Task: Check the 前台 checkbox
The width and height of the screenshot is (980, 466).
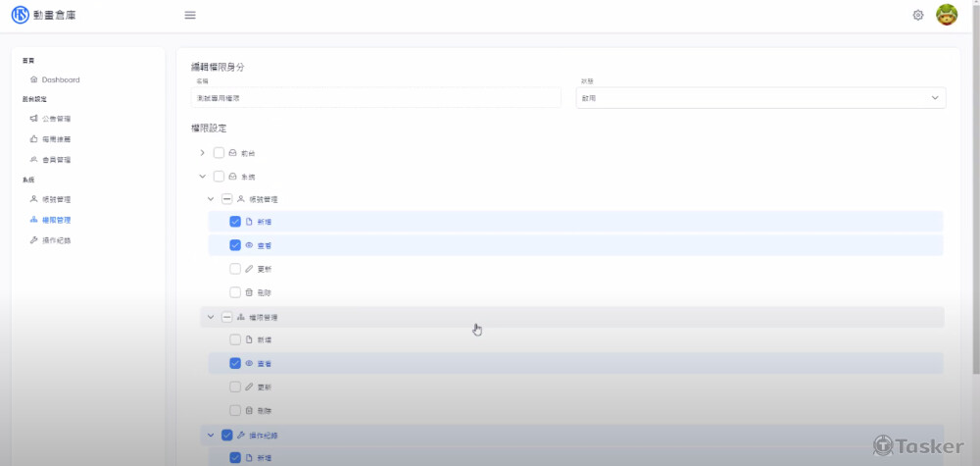Action: [x=219, y=153]
